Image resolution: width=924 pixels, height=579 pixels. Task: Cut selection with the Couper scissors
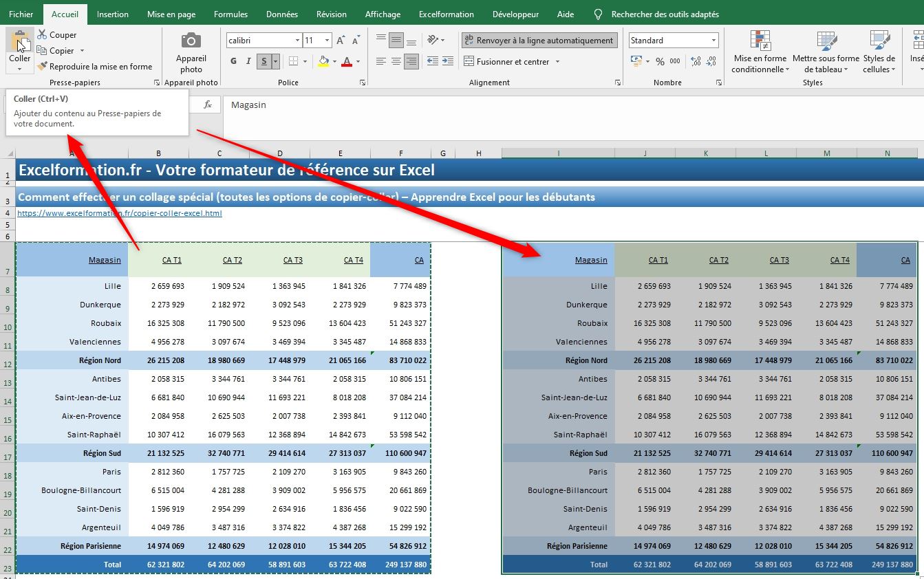(x=56, y=34)
